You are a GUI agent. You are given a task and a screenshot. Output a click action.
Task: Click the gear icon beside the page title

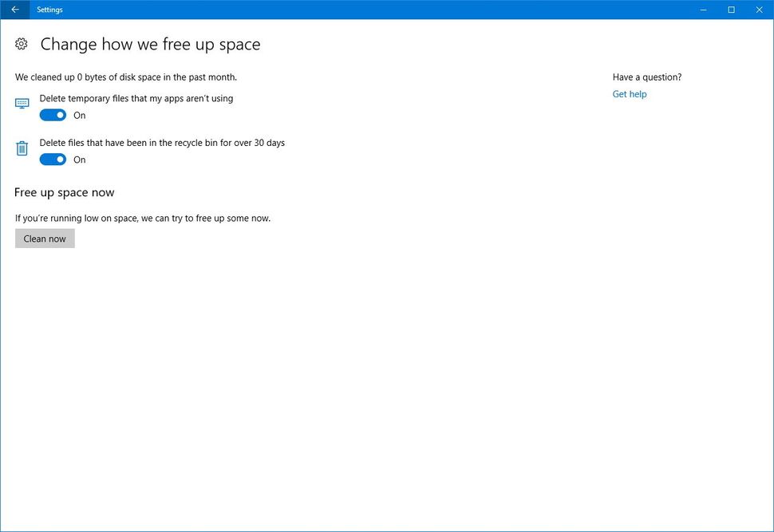tap(21, 44)
